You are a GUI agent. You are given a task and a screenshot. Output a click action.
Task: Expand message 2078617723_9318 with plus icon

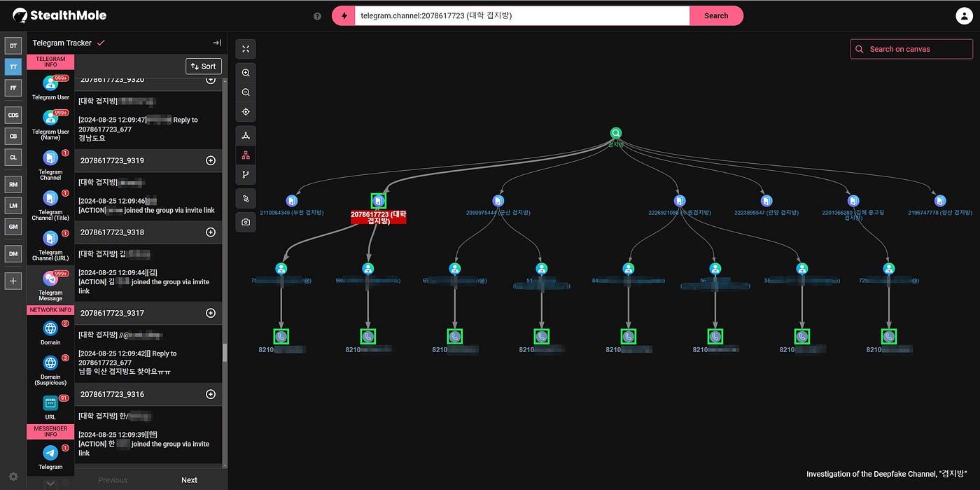[x=210, y=232]
